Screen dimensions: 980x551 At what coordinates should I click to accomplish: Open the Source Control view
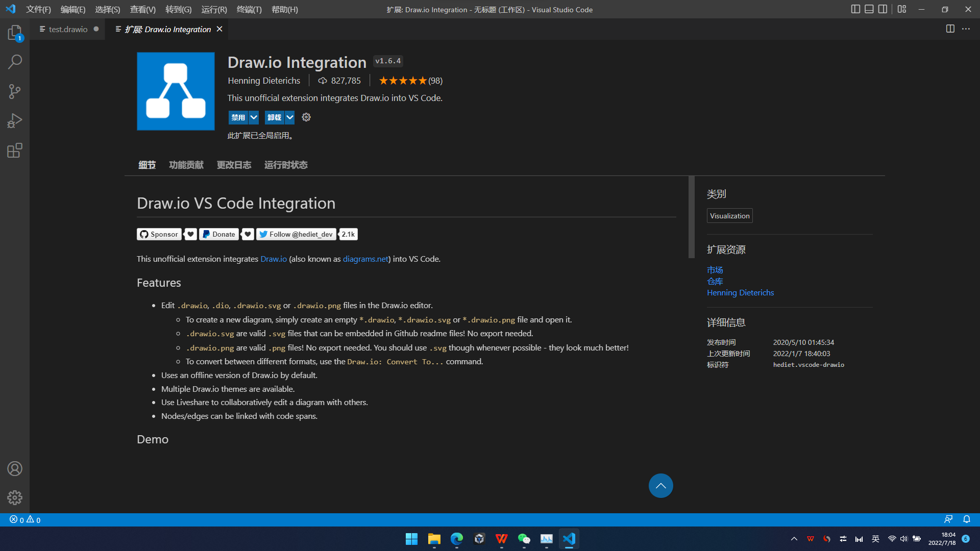pyautogui.click(x=14, y=92)
